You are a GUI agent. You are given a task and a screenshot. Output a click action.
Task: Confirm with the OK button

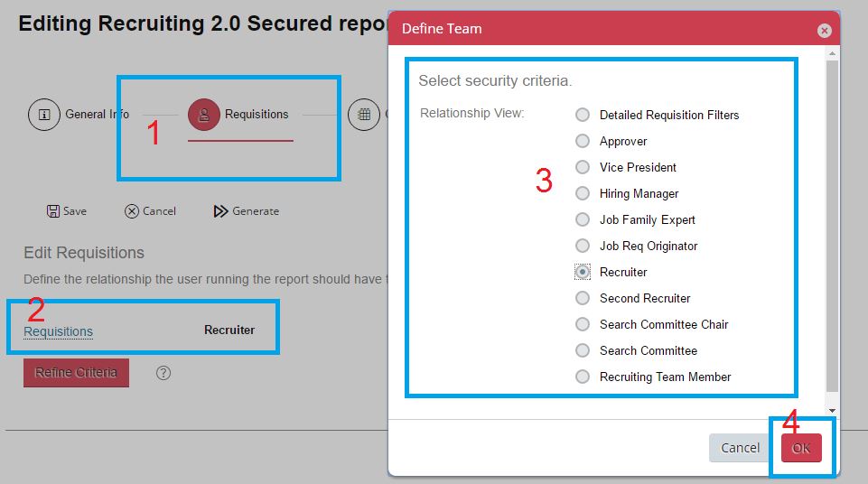click(801, 448)
